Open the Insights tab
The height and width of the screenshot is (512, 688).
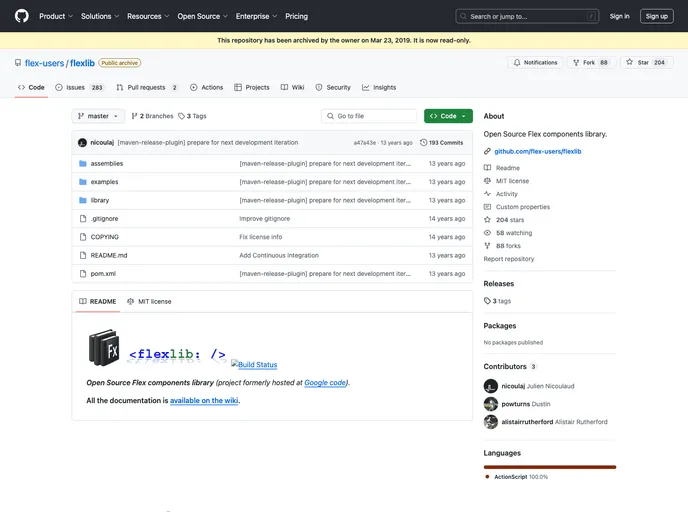[x=379, y=87]
